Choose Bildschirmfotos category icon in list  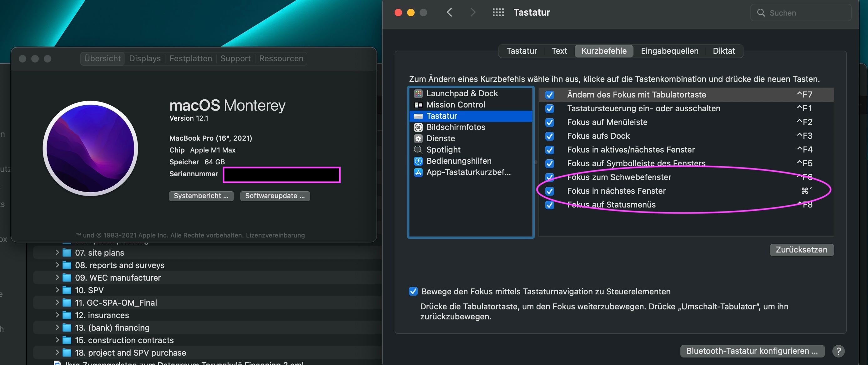[x=418, y=127]
